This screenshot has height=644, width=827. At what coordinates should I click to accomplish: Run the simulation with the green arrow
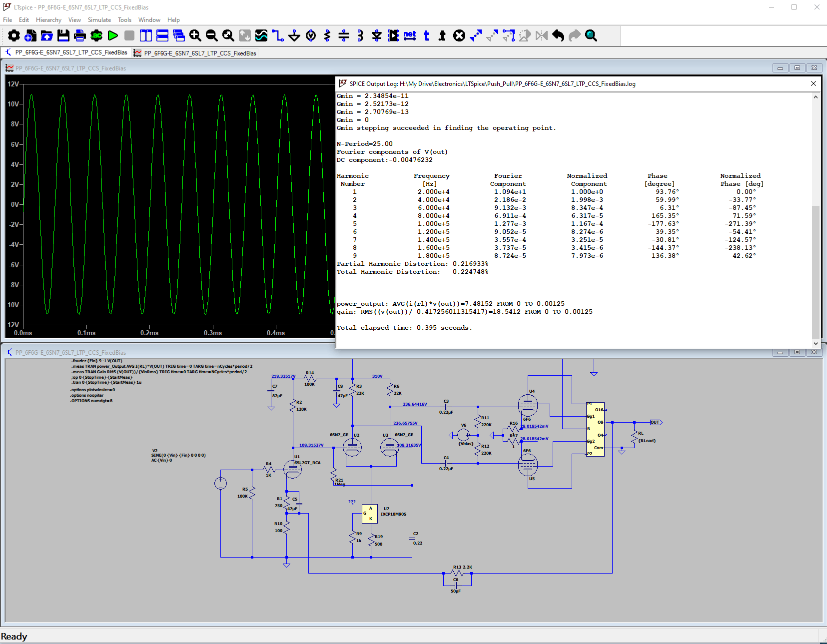click(x=113, y=35)
